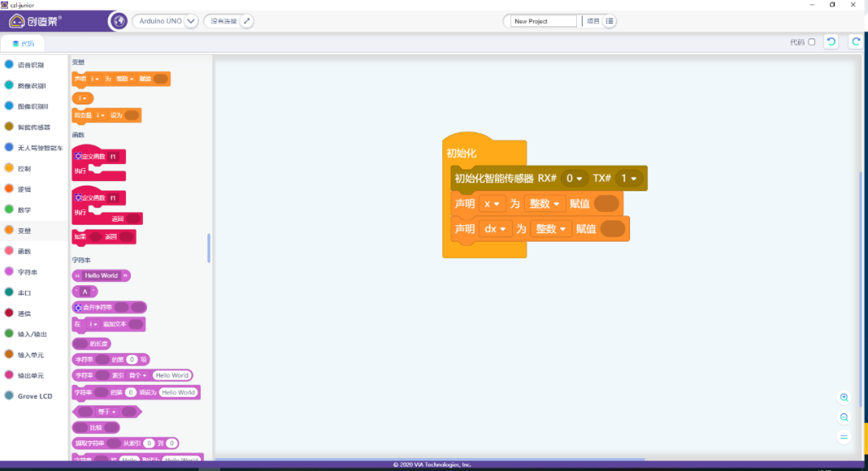
Task: Open the project list icon
Action: click(610, 21)
